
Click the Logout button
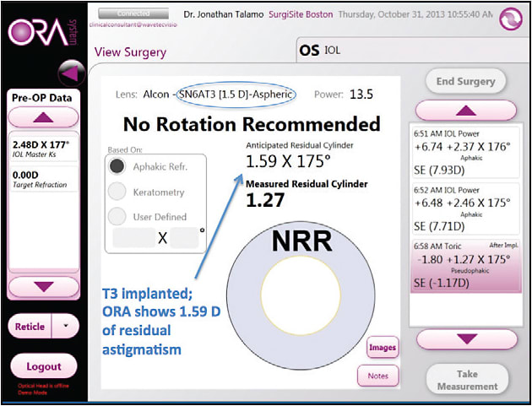coord(44,366)
